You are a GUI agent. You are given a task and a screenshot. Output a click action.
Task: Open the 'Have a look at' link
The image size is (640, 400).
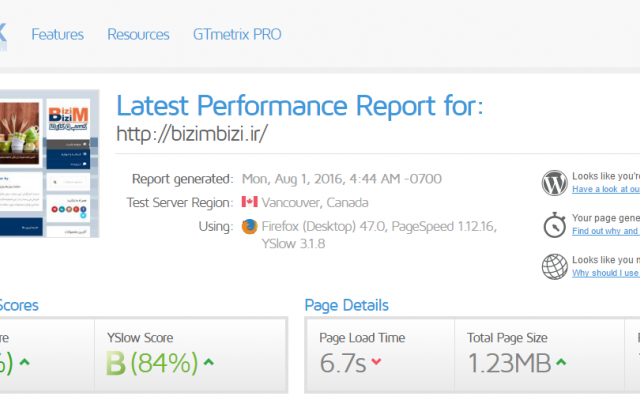coord(606,189)
